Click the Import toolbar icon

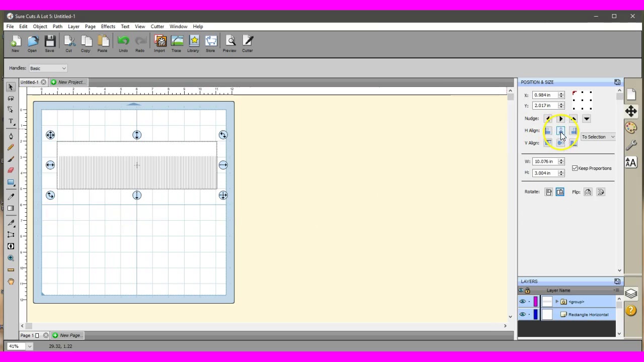click(x=159, y=44)
